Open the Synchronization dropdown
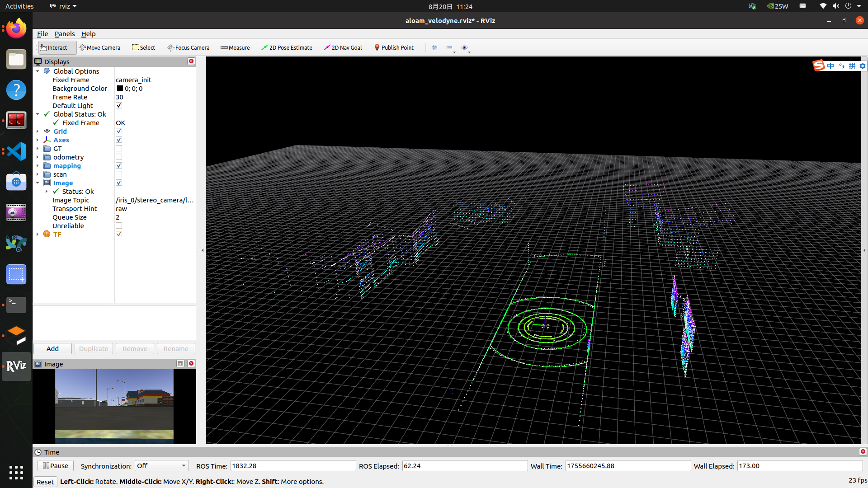The width and height of the screenshot is (868, 488). pyautogui.click(x=161, y=466)
